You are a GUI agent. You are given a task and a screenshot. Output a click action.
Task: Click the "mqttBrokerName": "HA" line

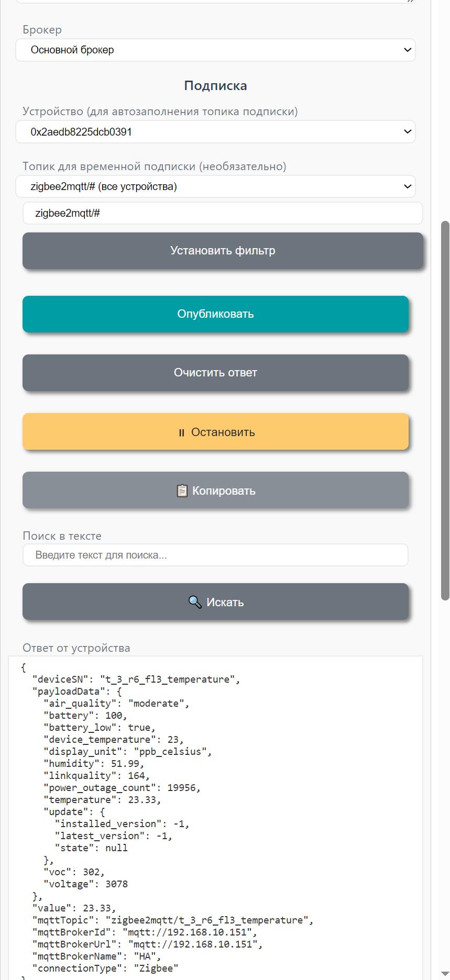[x=97, y=956]
